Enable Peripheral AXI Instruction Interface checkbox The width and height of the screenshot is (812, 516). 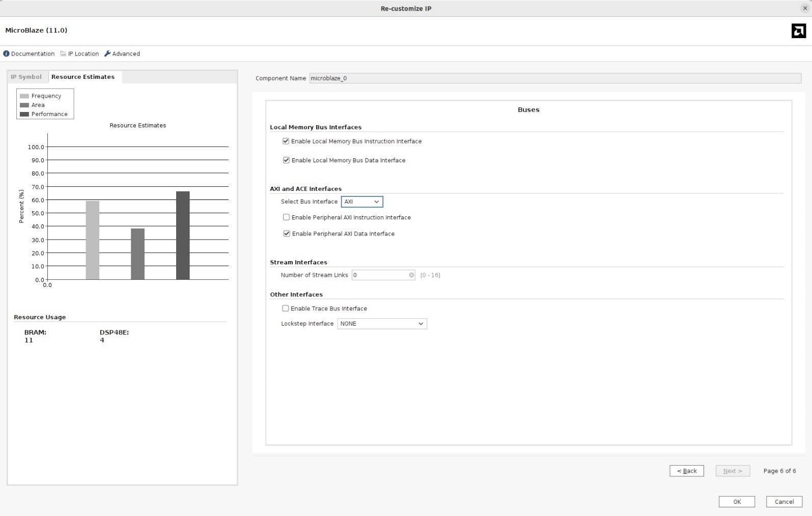[286, 217]
